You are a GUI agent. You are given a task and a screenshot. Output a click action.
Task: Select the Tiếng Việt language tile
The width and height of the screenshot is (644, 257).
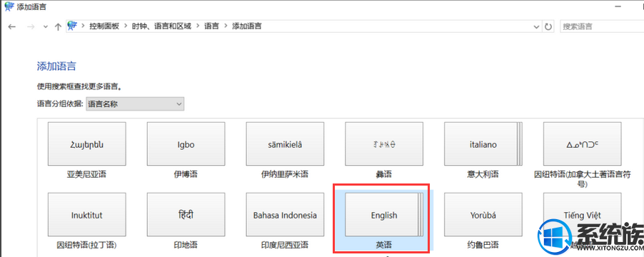582,215
